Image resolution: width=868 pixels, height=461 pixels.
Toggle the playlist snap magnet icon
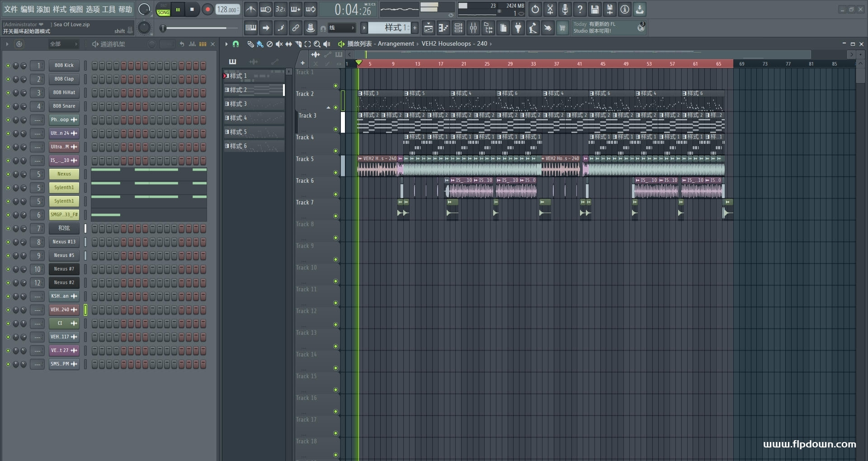(236, 44)
